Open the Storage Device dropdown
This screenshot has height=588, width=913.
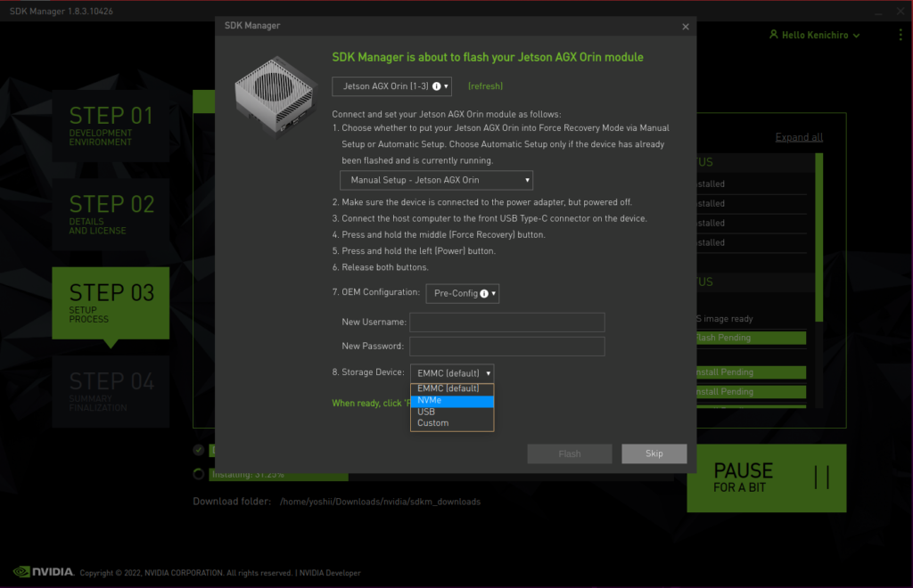[x=452, y=373]
